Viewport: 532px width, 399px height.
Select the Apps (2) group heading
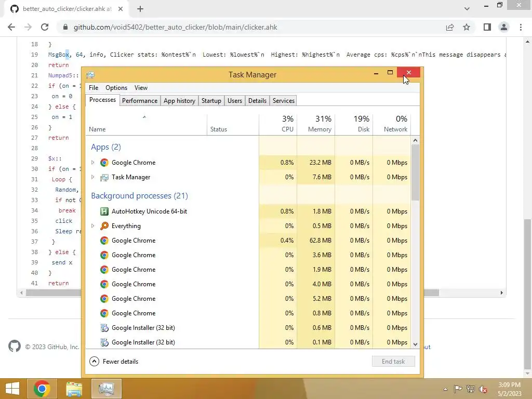[106, 147]
